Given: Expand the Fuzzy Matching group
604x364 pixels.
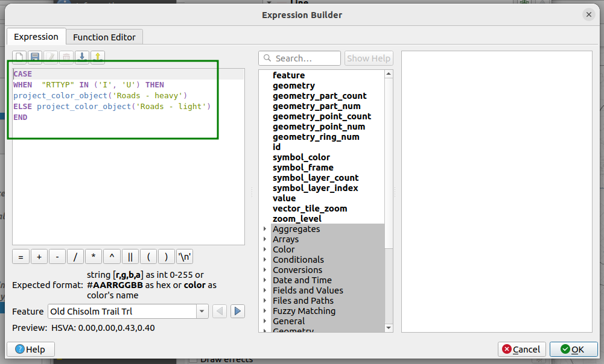Looking at the screenshot, I should click(x=265, y=311).
